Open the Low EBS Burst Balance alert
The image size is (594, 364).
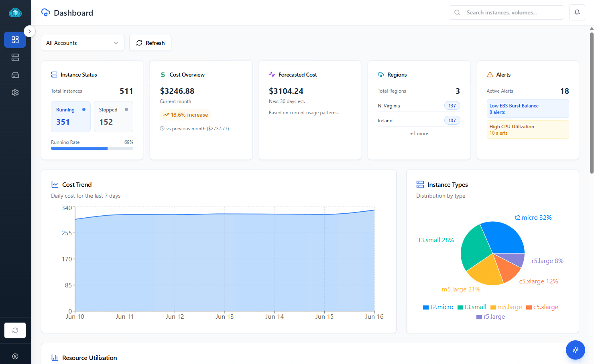528,109
